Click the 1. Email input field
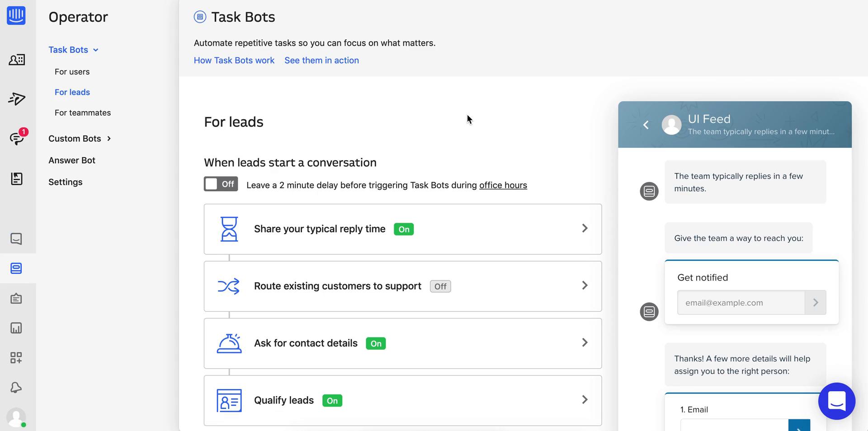This screenshot has width=868, height=431. 735,425
